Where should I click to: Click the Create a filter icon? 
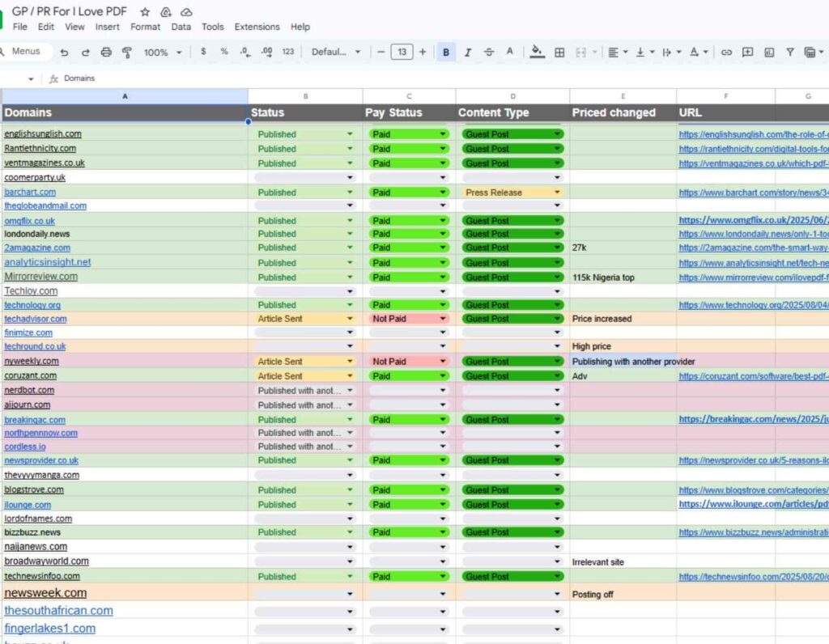789,53
